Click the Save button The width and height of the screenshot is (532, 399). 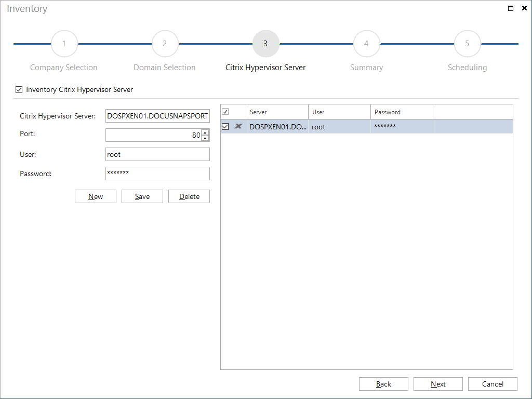(x=142, y=196)
